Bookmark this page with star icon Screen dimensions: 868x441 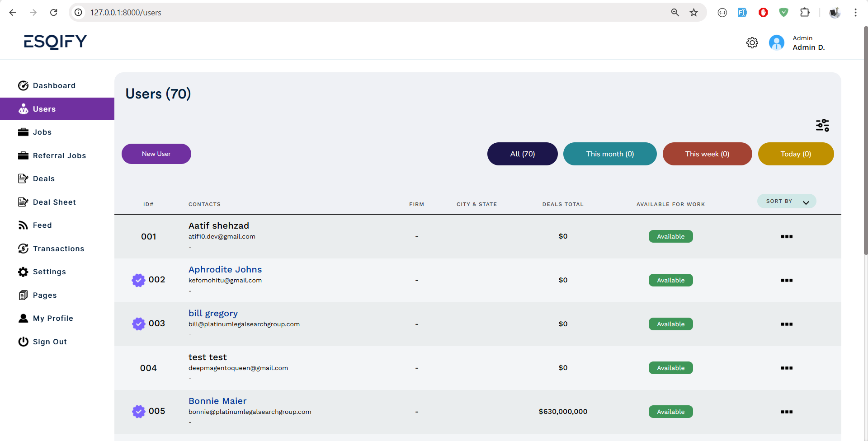(x=693, y=13)
